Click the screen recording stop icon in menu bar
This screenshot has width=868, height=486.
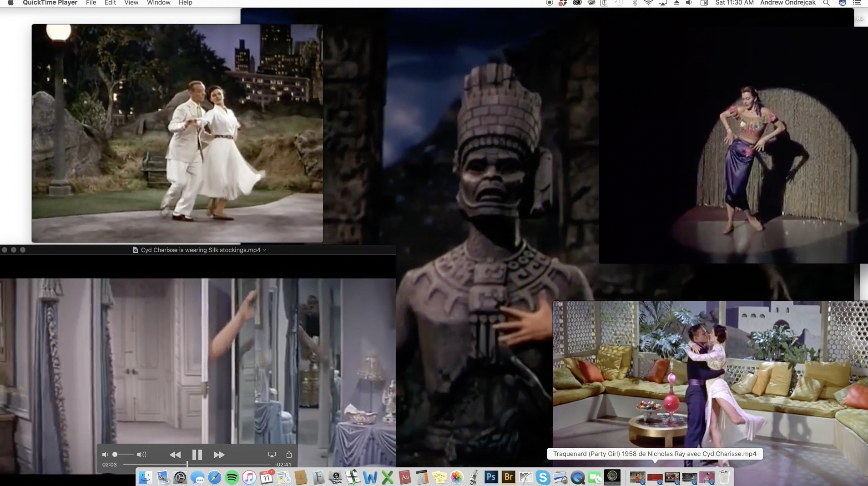tap(549, 3)
